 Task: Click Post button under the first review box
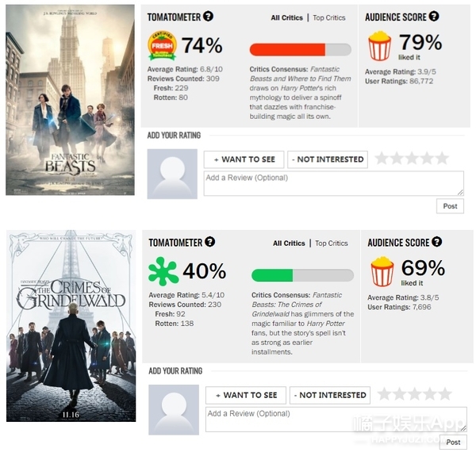click(x=450, y=206)
